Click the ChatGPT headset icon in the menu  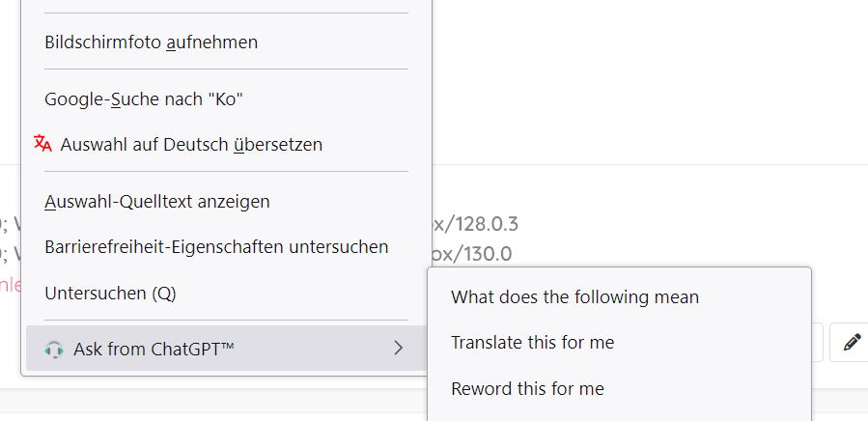point(53,349)
